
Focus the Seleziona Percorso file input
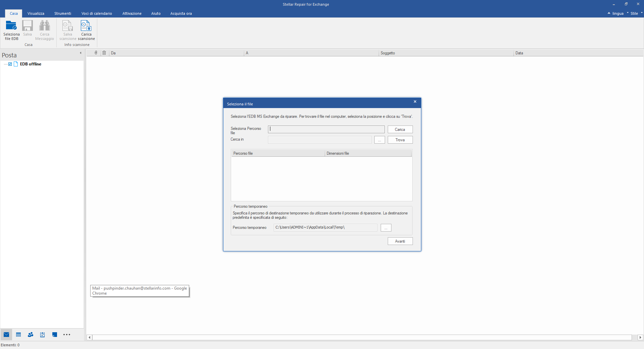326,130
